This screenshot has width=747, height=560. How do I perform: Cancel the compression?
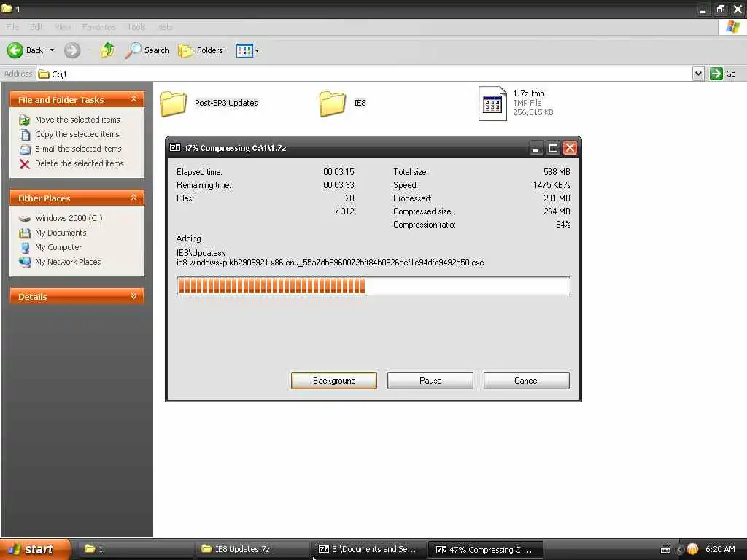(527, 381)
